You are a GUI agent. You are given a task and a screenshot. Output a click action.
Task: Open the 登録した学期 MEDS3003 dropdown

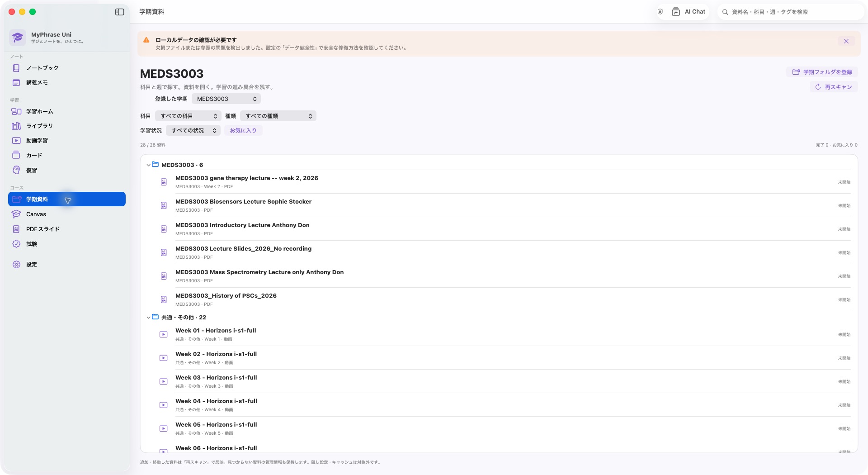point(226,99)
